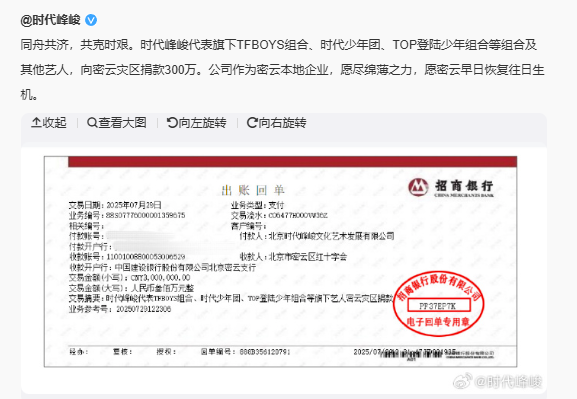Viewport: 577px width, 399px height.
Task: Click 交易日期: 2025年07月29日 line
Action: coord(115,205)
